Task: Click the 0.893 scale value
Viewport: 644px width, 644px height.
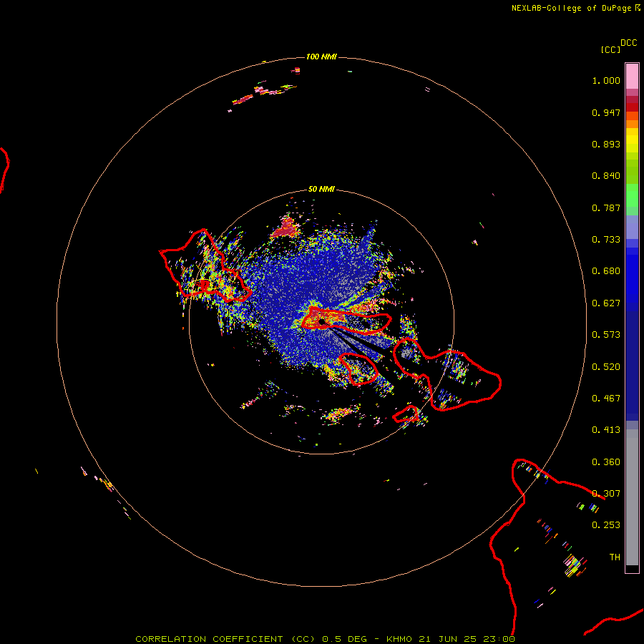Action: [606, 144]
